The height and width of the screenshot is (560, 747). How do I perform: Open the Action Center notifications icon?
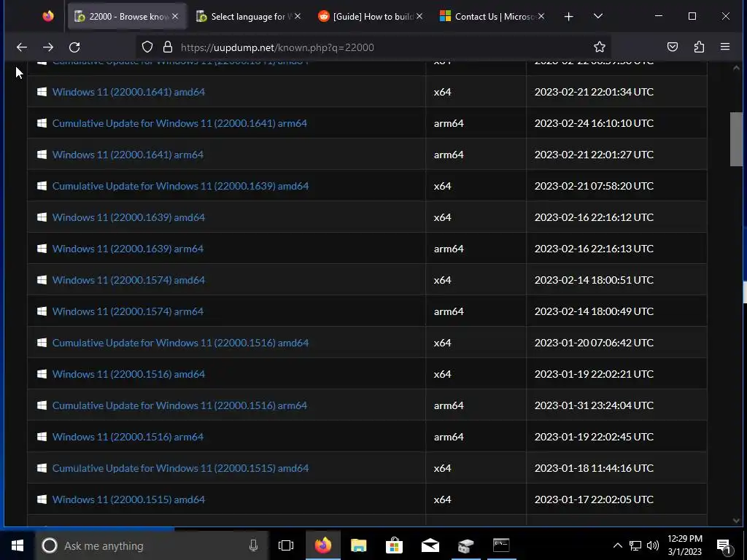click(724, 546)
